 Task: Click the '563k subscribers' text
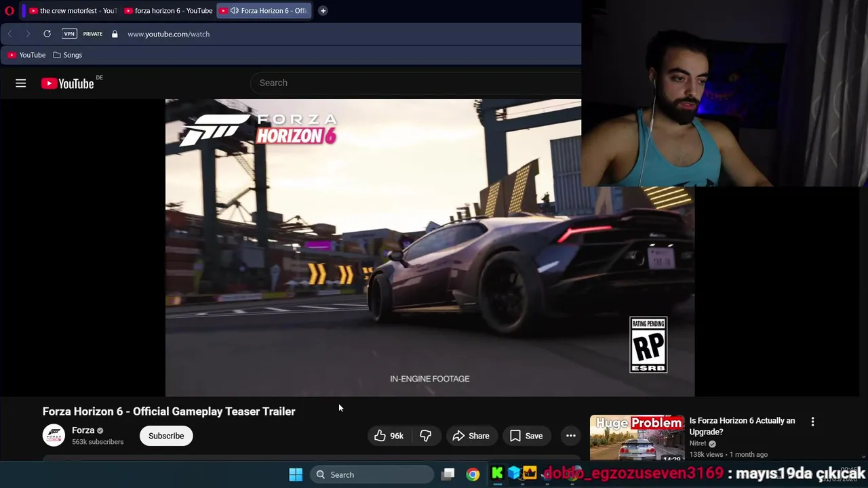tap(98, 442)
